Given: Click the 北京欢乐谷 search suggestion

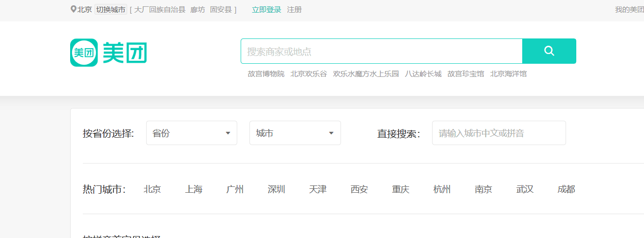Looking at the screenshot, I should 309,74.
